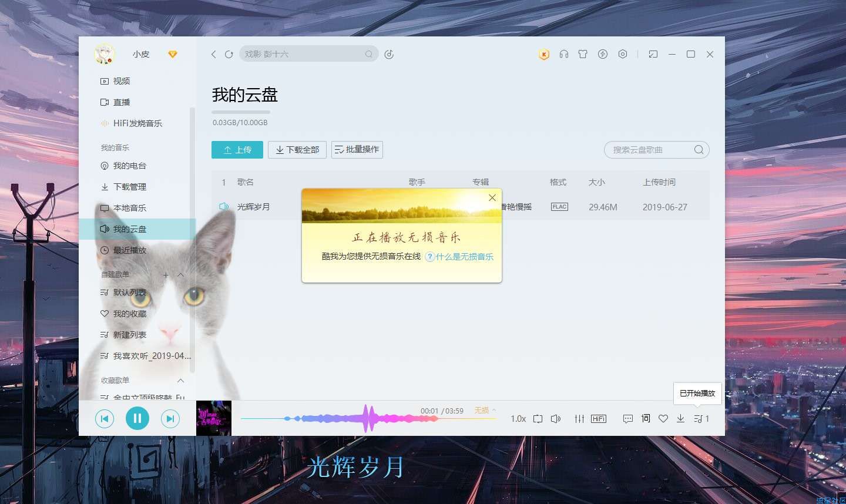Expand the 无损 quality selector
This screenshot has height=504, width=846.
point(485,411)
